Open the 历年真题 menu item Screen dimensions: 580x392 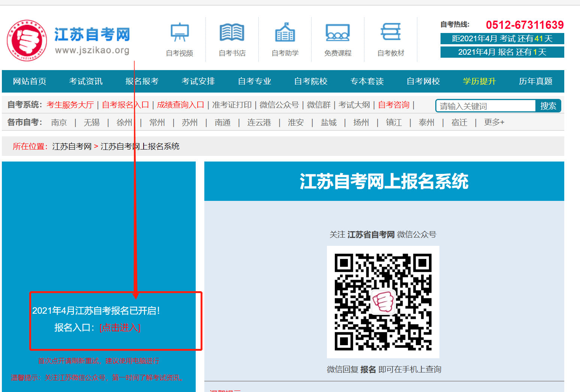point(536,81)
